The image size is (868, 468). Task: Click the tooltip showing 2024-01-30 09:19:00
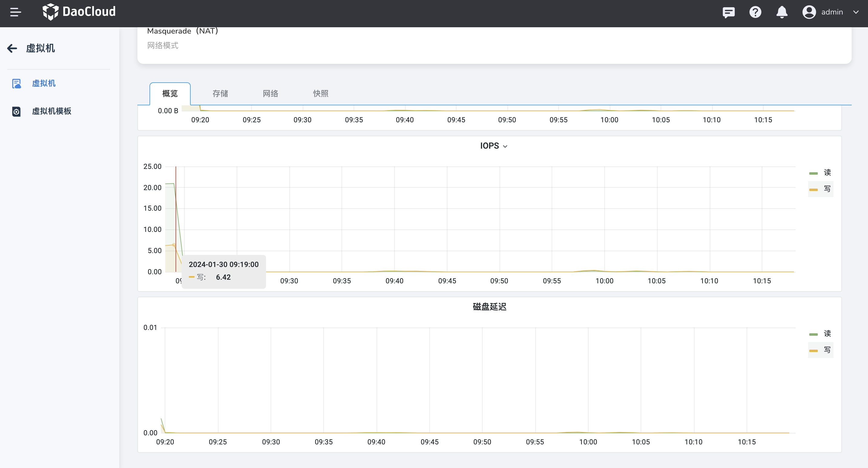223,271
